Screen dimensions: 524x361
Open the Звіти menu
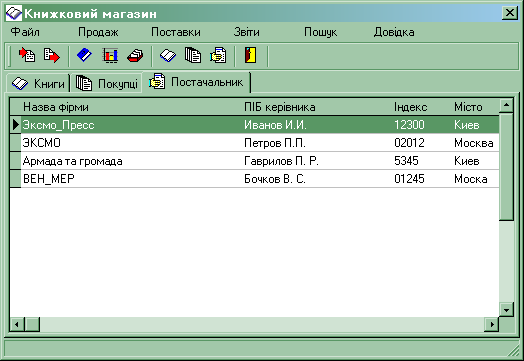[247, 32]
